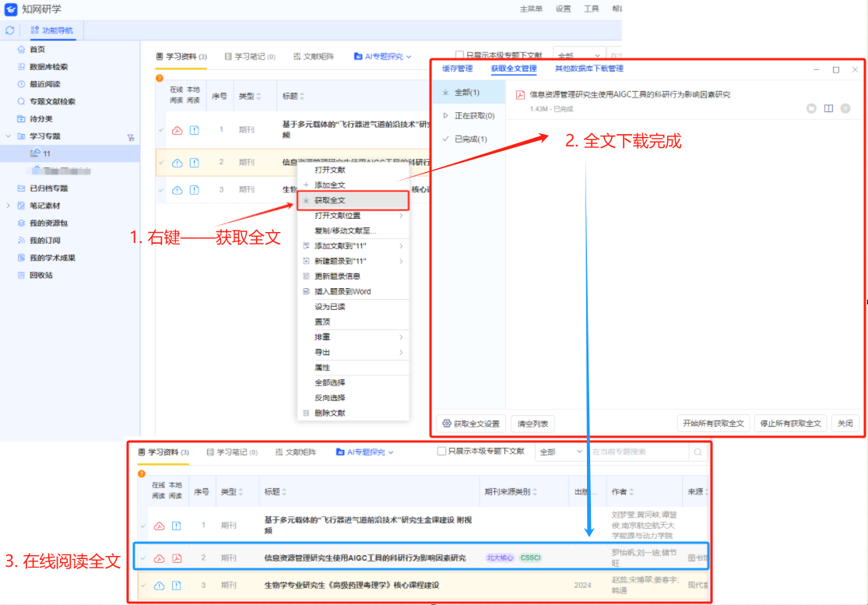868x605 pixels.
Task: Click the 获取全文设置 button
Action: coord(471,424)
